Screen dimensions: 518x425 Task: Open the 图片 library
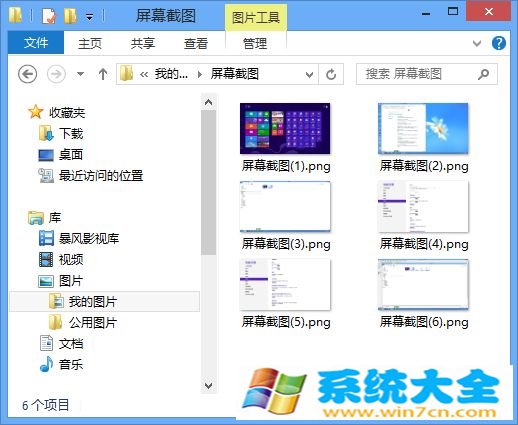pos(71,281)
